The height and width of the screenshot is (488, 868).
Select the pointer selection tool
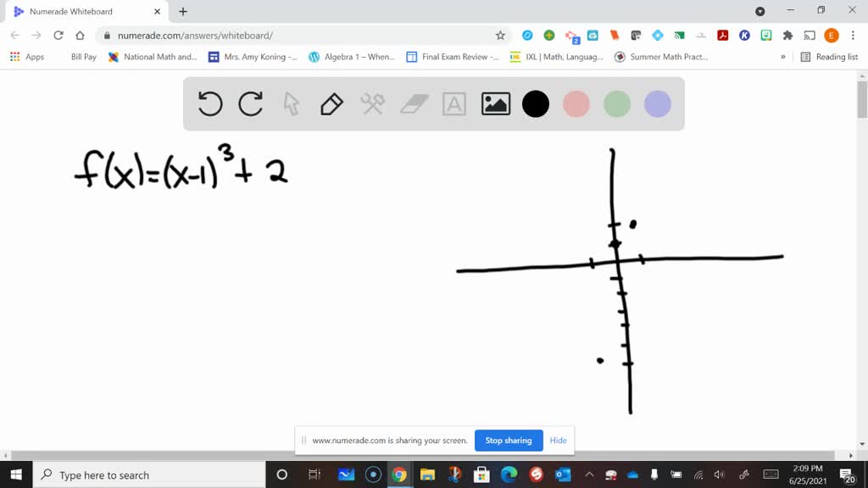(292, 104)
